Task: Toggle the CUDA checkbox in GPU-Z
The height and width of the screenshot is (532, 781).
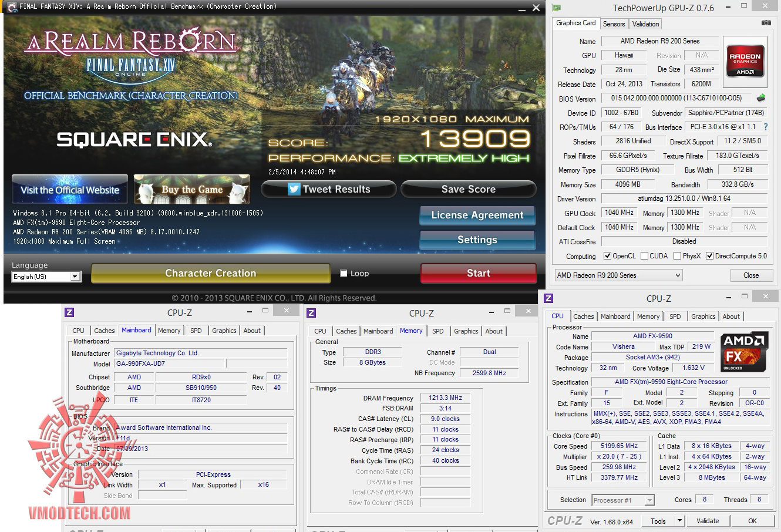Action: pyautogui.click(x=644, y=256)
